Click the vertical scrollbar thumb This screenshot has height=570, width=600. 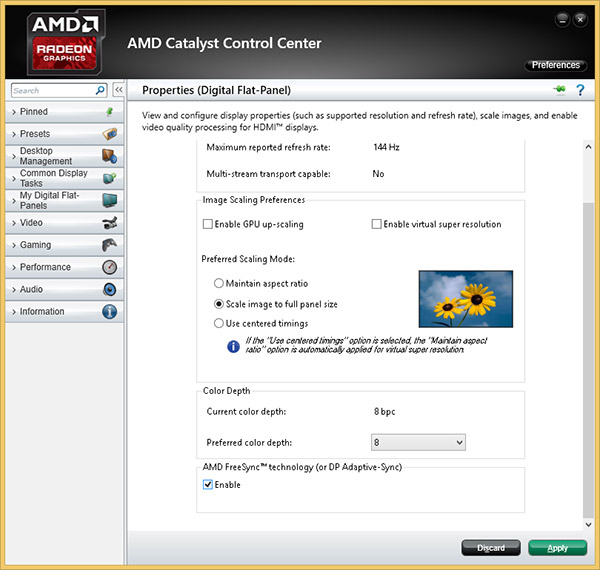pyautogui.click(x=589, y=360)
